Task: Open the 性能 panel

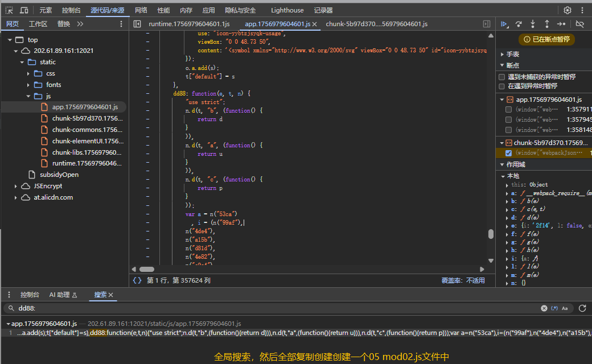Action: (163, 10)
